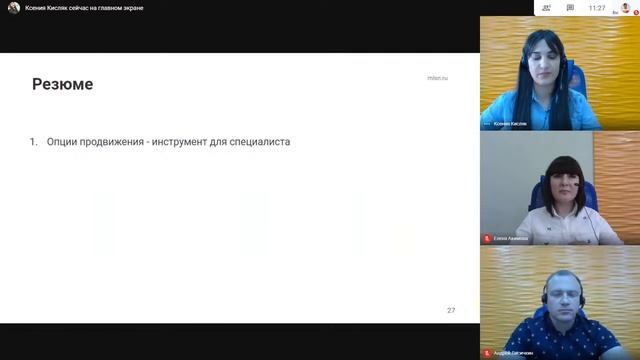Screen dimensions: 640x360
Task: Select the top participant video tile
Action: tap(560, 73)
